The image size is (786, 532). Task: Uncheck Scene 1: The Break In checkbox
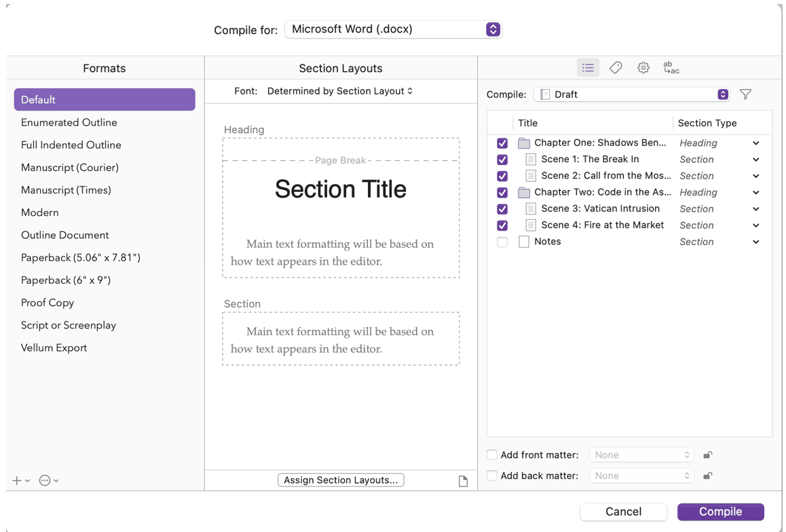pyautogui.click(x=502, y=159)
